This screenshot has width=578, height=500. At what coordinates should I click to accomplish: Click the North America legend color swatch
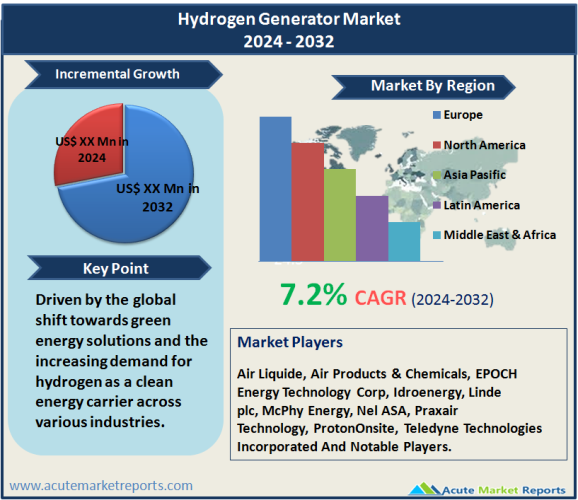point(437,145)
